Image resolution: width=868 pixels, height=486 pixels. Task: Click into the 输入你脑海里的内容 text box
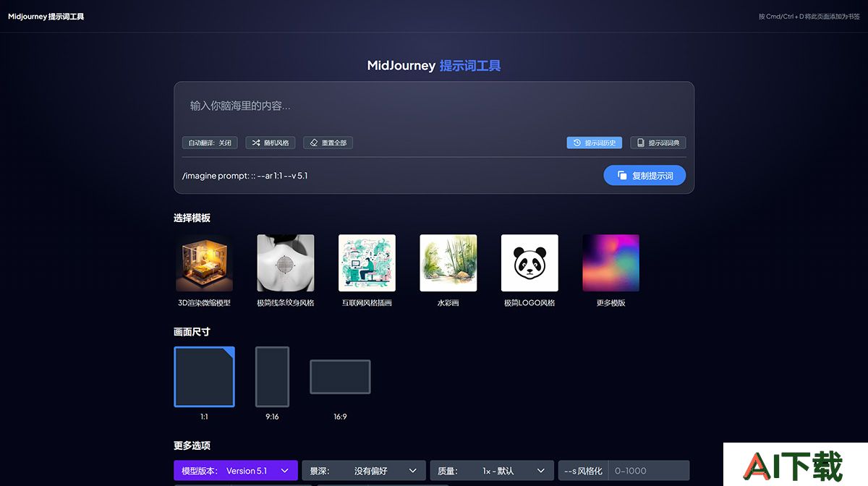coord(434,106)
